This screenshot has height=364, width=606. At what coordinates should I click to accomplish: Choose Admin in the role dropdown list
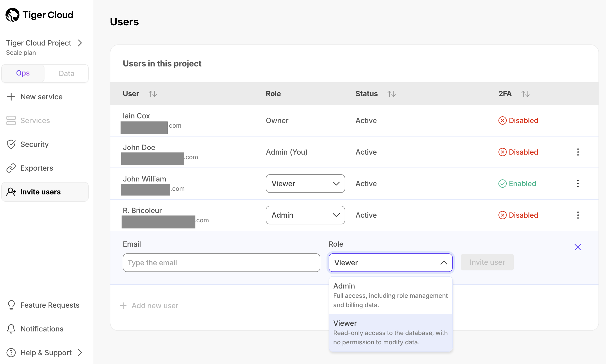click(x=390, y=295)
